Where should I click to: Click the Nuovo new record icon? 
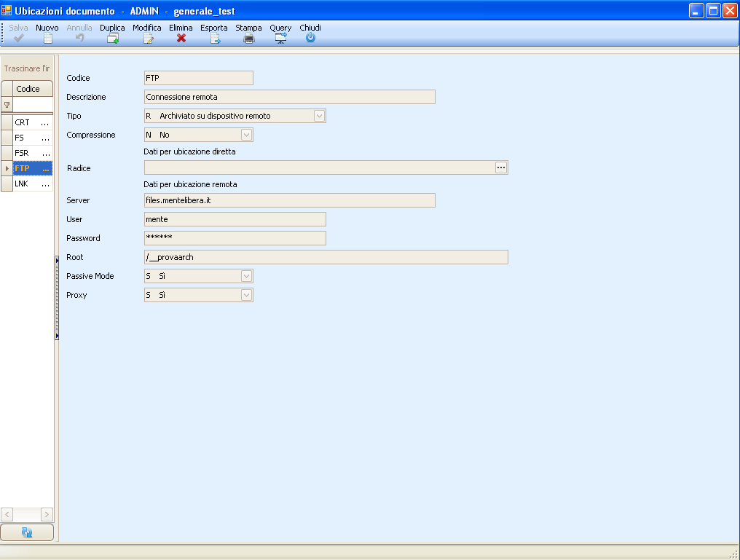pos(47,38)
